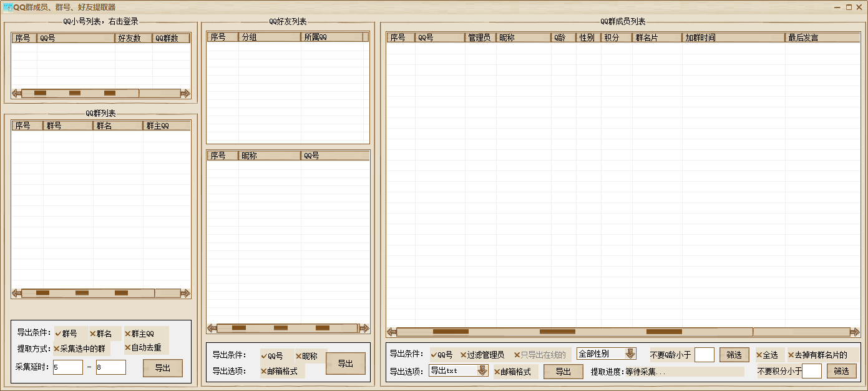This screenshot has height=391, width=868.
Task: Click the 加群时间 column header
Action: (x=734, y=37)
